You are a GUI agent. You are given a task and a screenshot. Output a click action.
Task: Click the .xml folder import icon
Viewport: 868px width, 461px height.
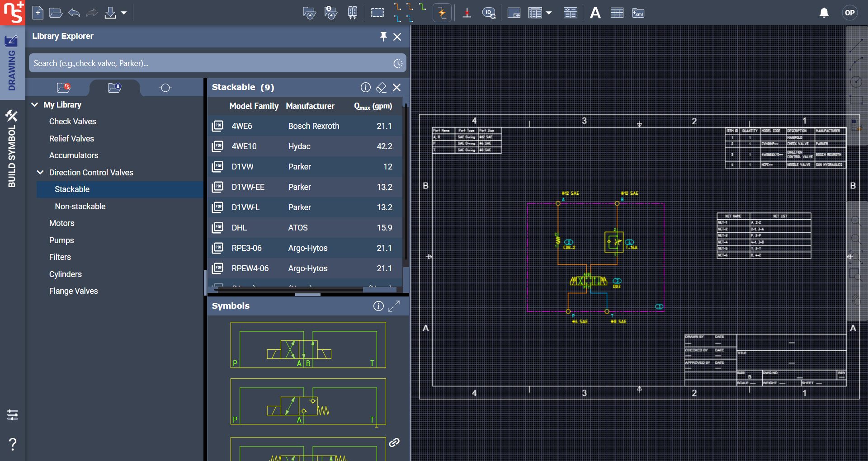[x=638, y=13]
